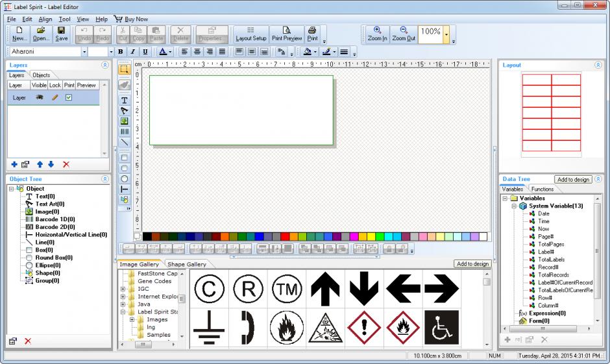Select the Date system variable
Screen dimensions: 610x364
click(543, 213)
